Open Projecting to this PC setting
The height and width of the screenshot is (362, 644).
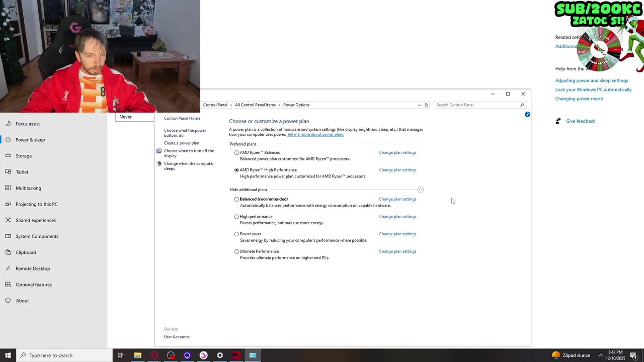pyautogui.click(x=53, y=204)
